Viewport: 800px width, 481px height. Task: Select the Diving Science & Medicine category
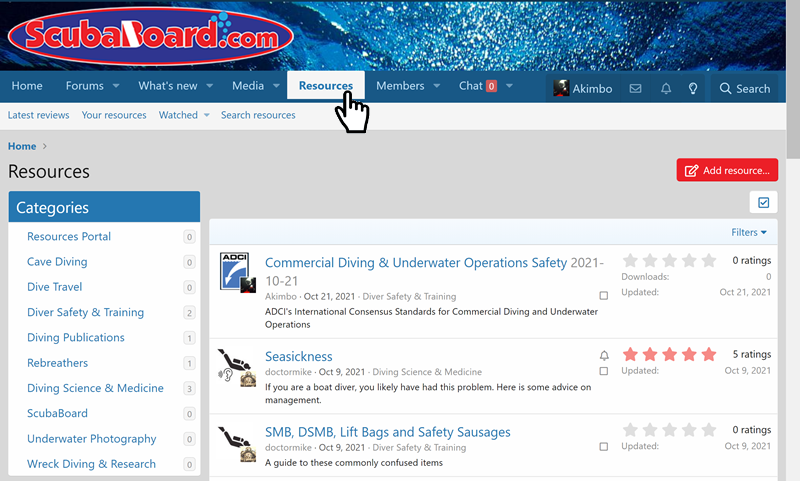coord(95,388)
